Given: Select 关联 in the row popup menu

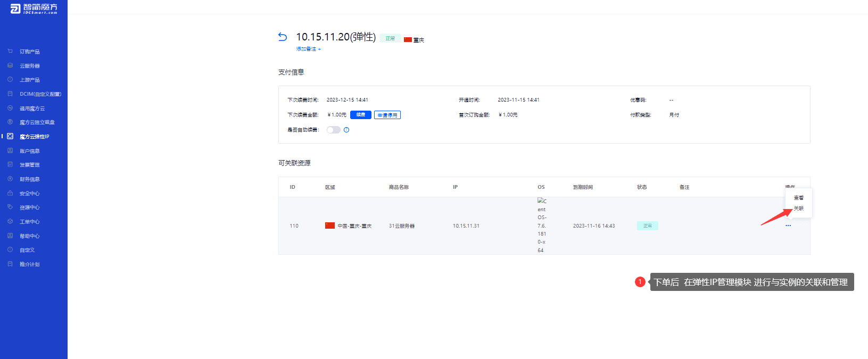Looking at the screenshot, I should pos(799,208).
